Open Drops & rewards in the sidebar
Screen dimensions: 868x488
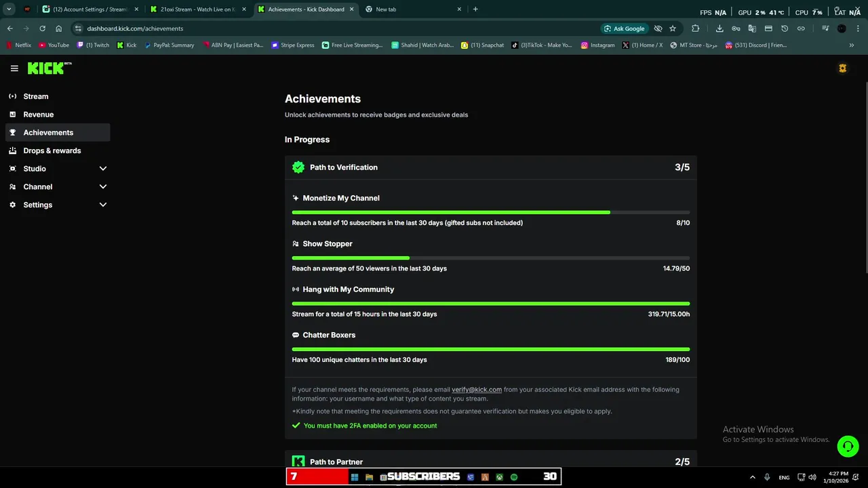pyautogui.click(x=58, y=150)
